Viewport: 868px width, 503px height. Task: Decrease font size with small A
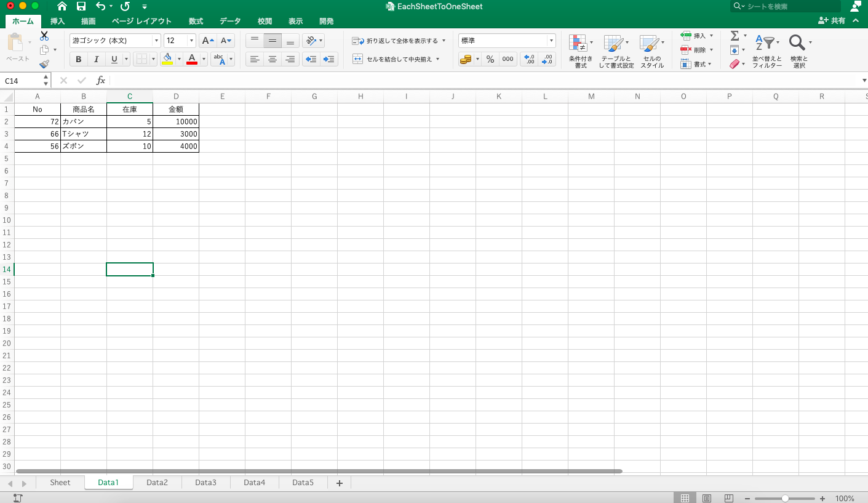(x=226, y=41)
